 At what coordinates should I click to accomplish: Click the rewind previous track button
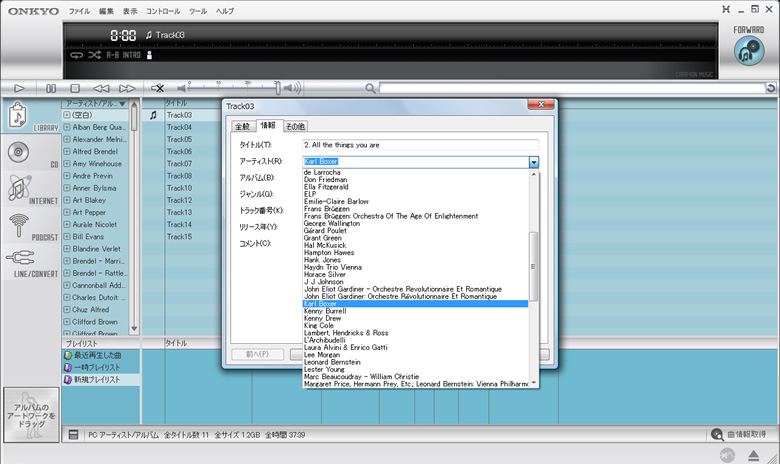coord(101,89)
